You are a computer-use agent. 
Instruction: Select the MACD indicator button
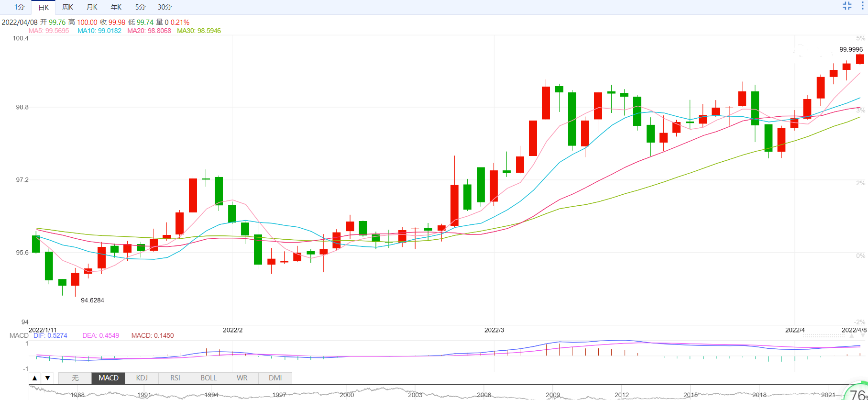[109, 378]
